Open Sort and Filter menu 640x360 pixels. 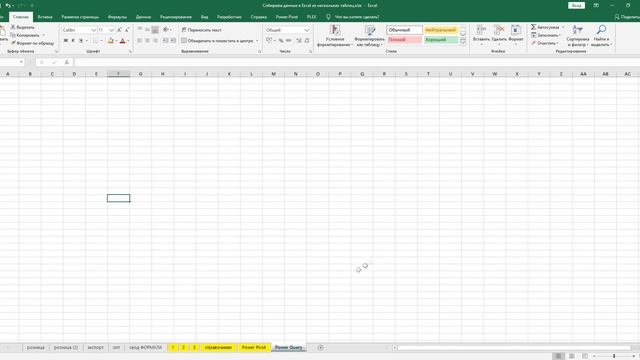click(578, 36)
